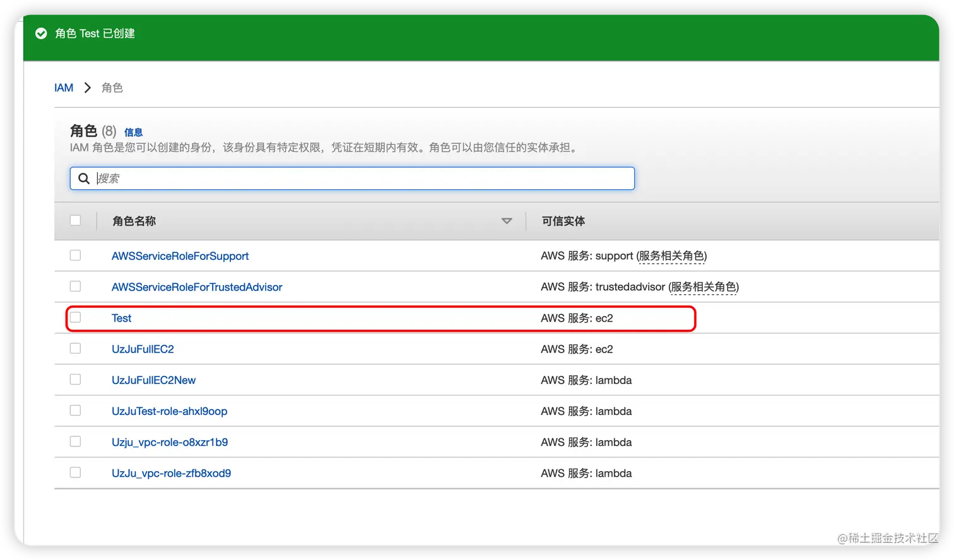Click 'AWS 服务: ec2' in Test row
The width and height of the screenshot is (954, 560).
(577, 318)
